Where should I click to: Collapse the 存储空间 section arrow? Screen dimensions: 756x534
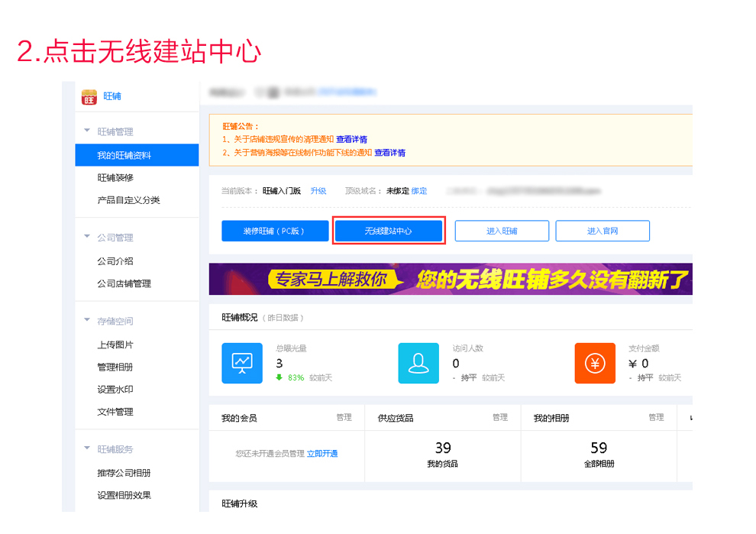[x=87, y=320]
